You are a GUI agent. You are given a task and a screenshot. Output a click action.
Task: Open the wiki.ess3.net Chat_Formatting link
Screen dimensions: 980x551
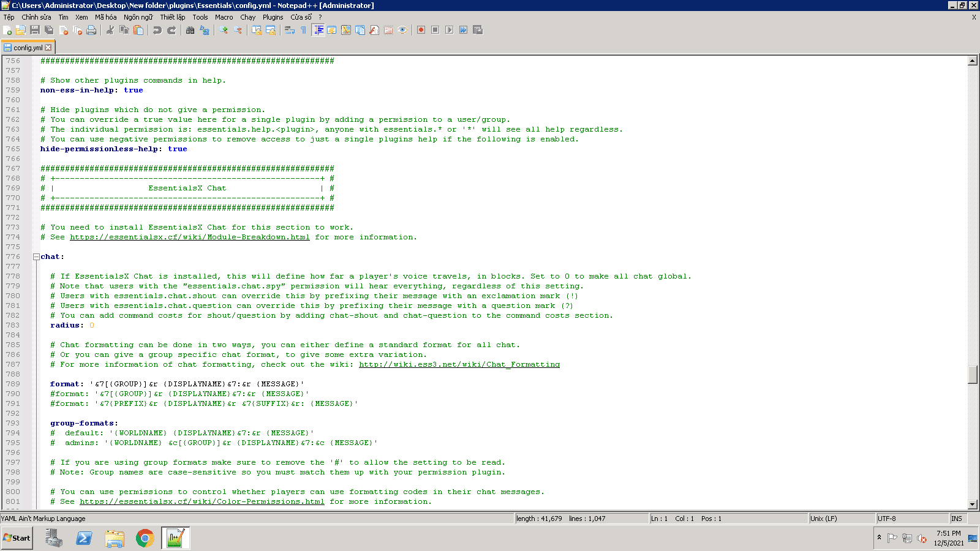tap(459, 365)
